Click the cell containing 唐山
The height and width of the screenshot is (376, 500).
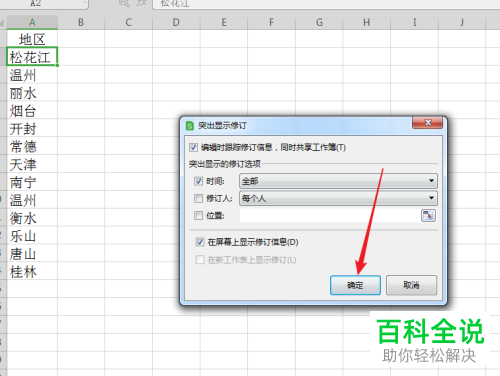point(32,254)
